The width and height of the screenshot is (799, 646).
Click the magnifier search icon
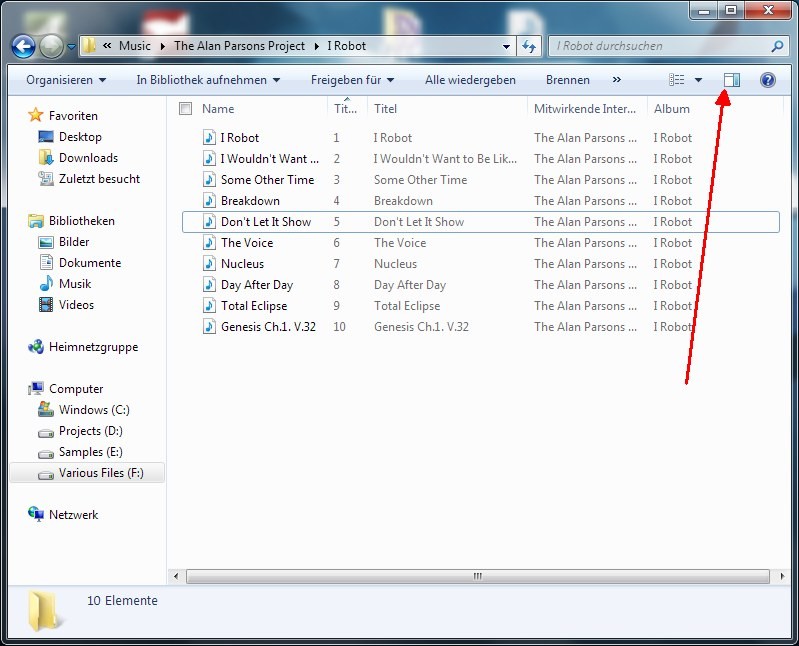(777, 46)
